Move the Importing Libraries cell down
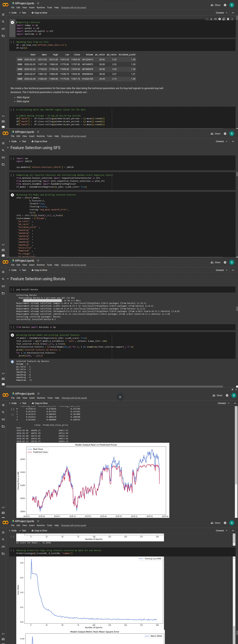Viewport: 238px width, 644px height. click(211, 19)
